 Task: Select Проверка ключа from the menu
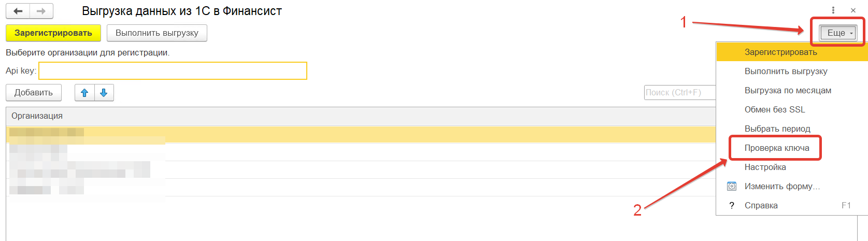coord(777,148)
